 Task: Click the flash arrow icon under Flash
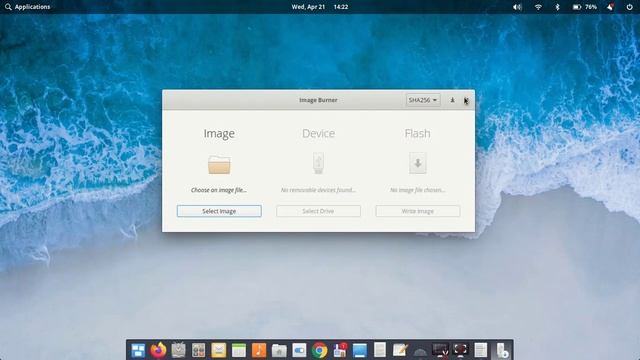pos(418,163)
